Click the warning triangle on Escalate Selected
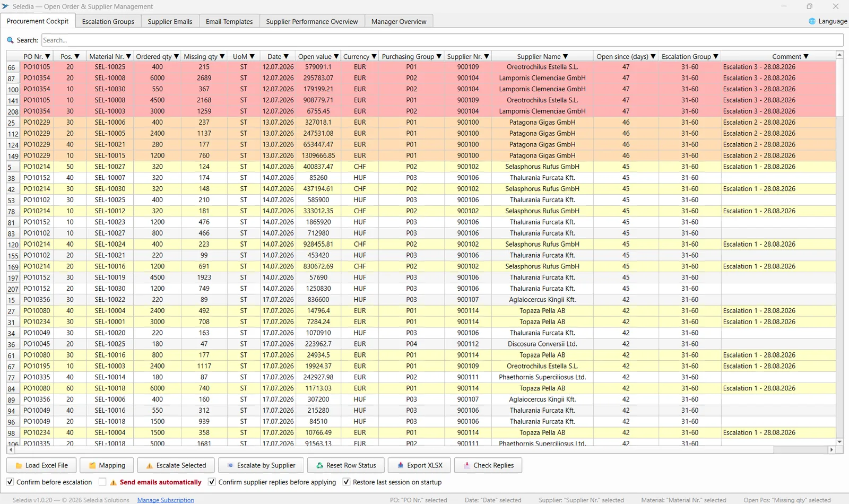Screen dimensions: 849x504 150,466
